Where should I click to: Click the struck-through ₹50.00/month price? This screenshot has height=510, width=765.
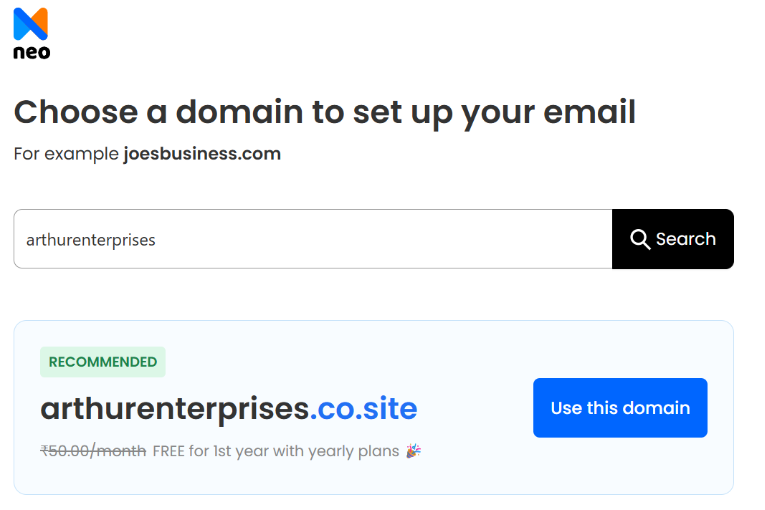click(x=93, y=451)
